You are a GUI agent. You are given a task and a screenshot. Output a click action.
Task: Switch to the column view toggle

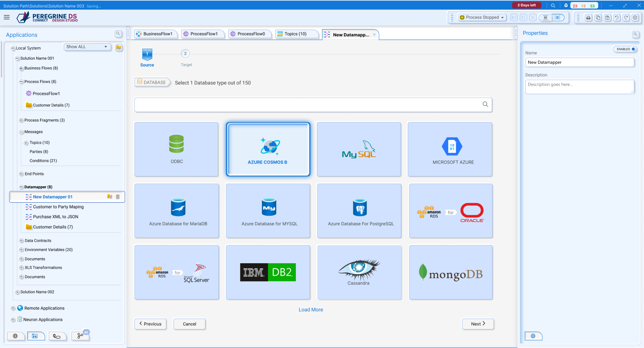(x=545, y=18)
